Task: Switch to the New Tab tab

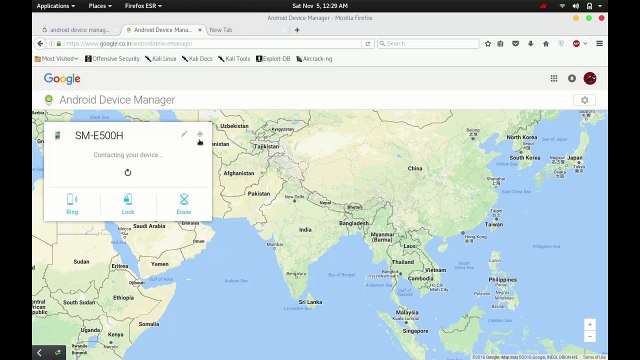Action: pyautogui.click(x=221, y=30)
